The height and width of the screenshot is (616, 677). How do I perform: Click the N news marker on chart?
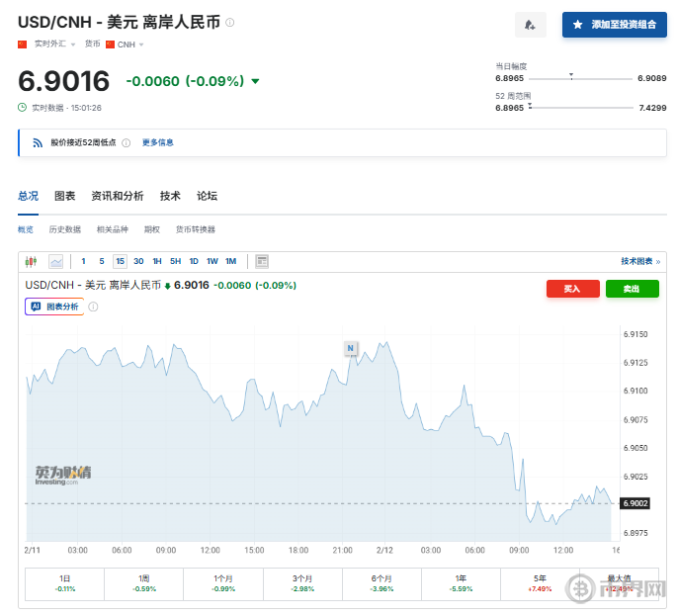[x=350, y=347]
